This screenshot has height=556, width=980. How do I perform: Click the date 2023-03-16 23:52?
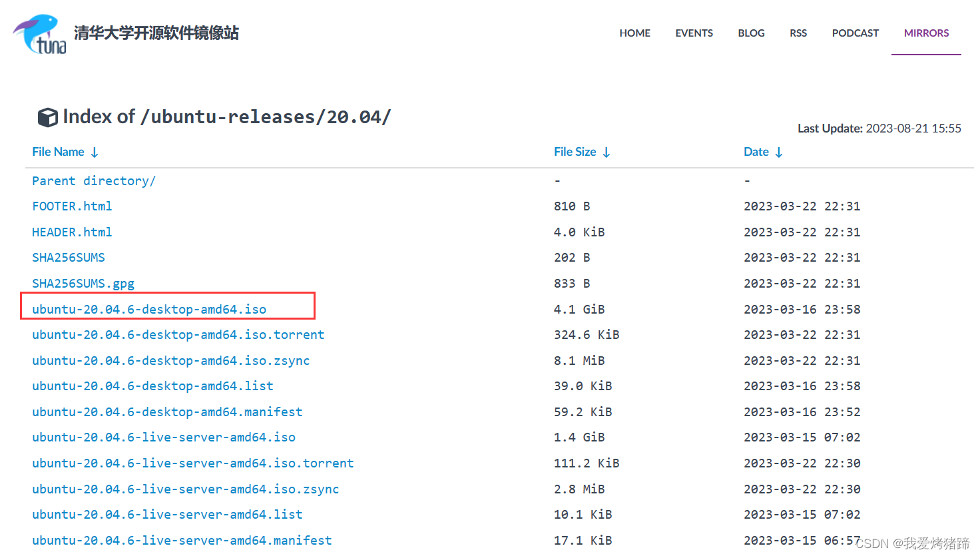[x=802, y=412]
